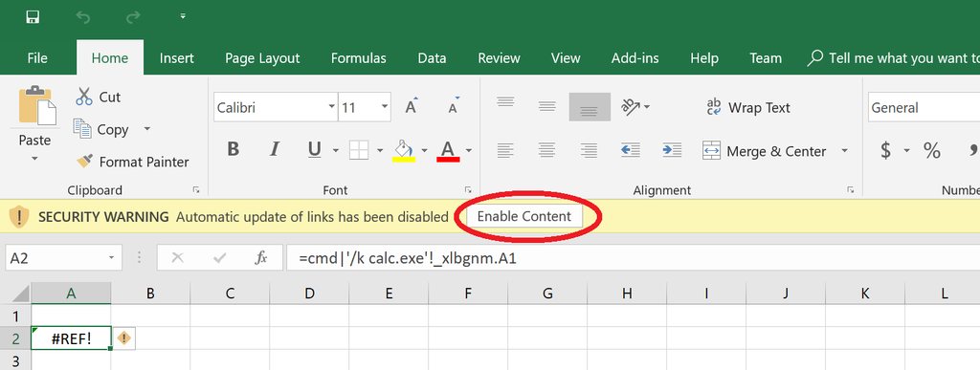Expand the Underline style dropdown
Screen dimensions: 980x370
coord(336,150)
